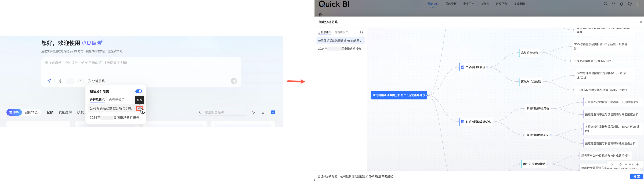The width and height of the screenshot is (644, 181).
Task: Collapse the 时间与活动设计优化 node expander
Action: click(x=493, y=122)
